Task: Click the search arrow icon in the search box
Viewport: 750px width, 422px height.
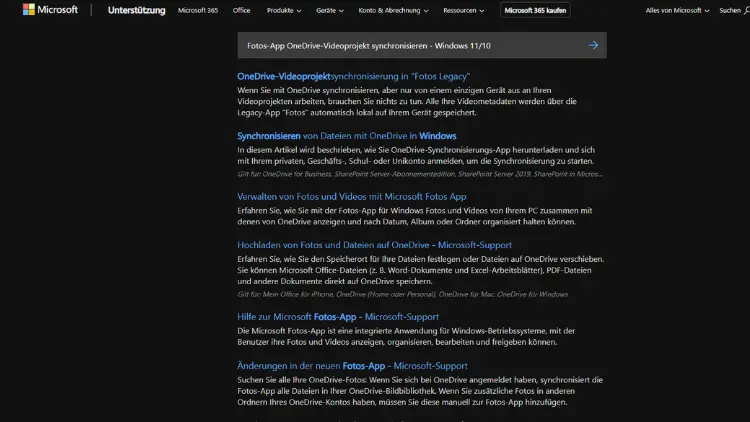Action: (x=593, y=45)
